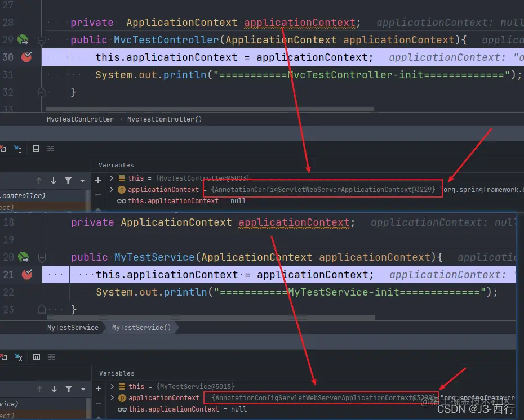524x420 pixels.
Task: Open Evaluate Expression above MyTestService variables
Action: (x=37, y=358)
